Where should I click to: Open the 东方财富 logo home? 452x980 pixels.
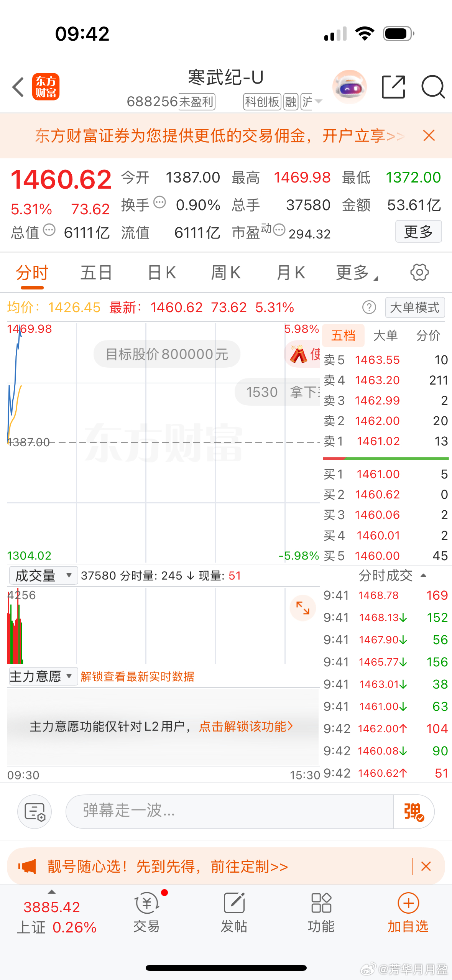pos(46,87)
